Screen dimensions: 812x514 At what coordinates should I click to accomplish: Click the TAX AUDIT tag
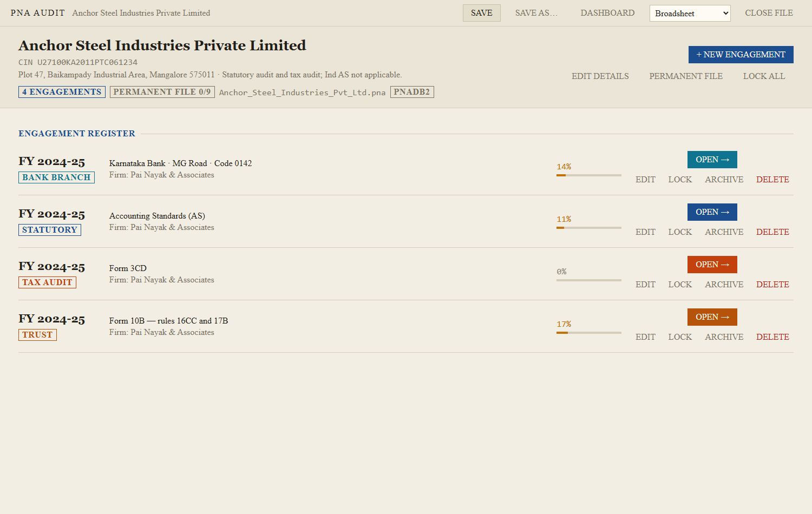click(x=47, y=282)
